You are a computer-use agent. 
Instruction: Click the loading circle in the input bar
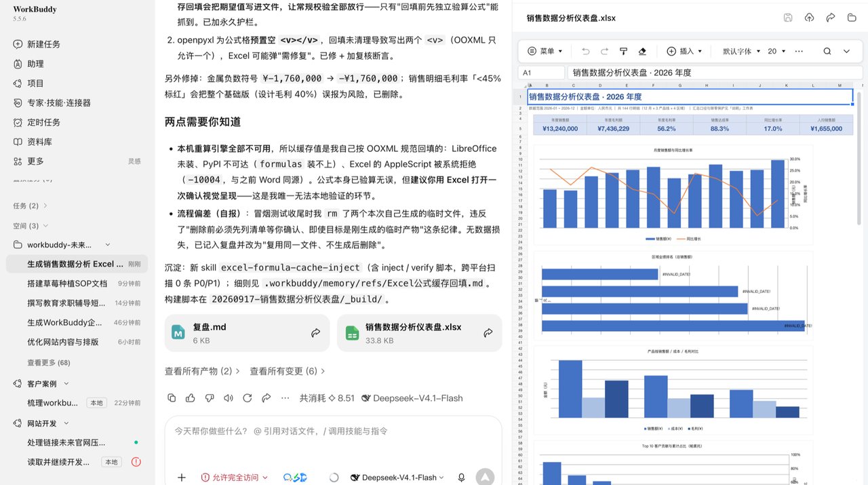coord(334,478)
